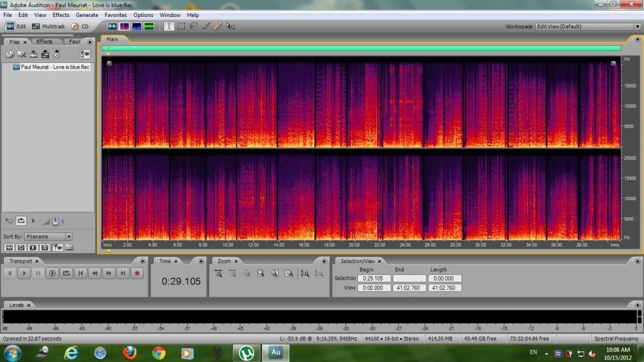The image size is (644, 362).
Task: Click the Close File icon in Files panel
Action: click(22, 54)
